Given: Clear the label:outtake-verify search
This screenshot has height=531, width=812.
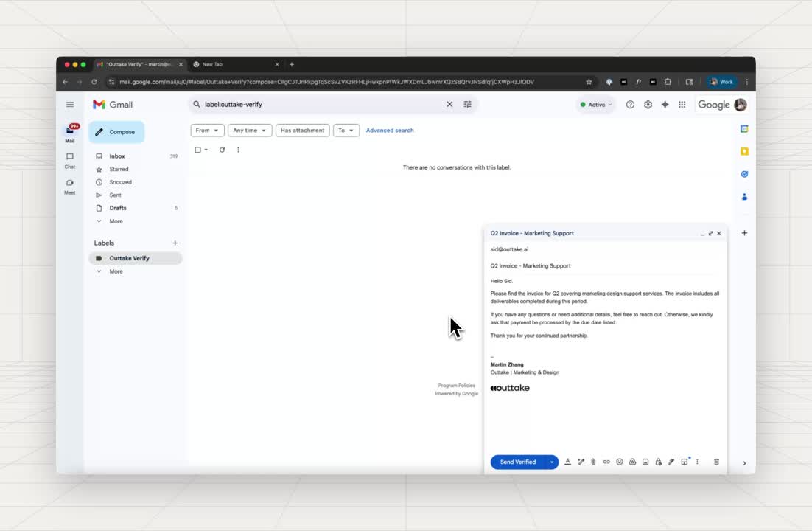Looking at the screenshot, I should coord(449,104).
